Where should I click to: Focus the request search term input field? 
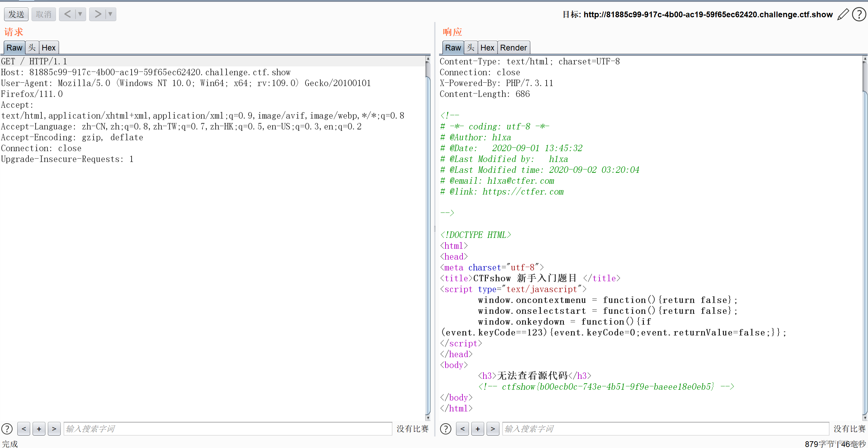click(x=228, y=429)
